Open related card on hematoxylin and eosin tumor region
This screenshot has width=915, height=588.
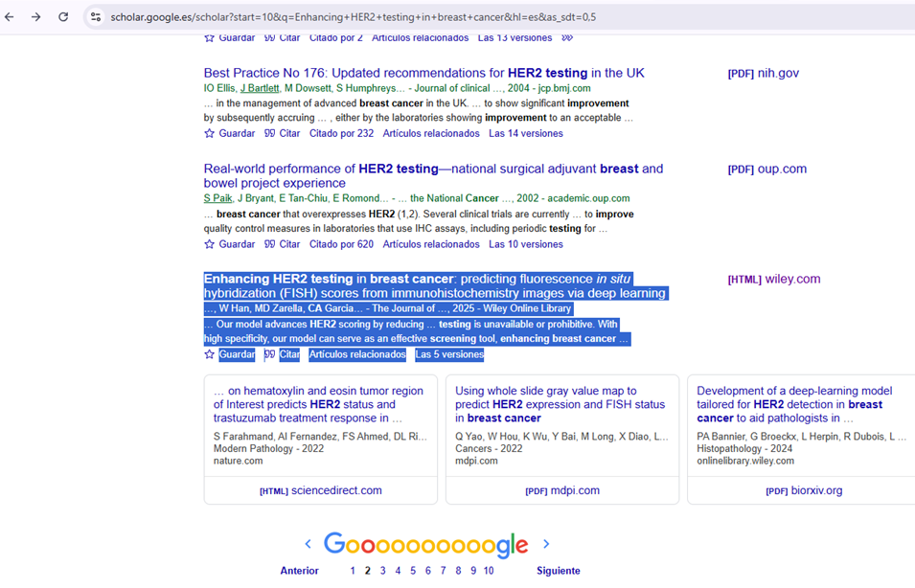click(x=318, y=404)
